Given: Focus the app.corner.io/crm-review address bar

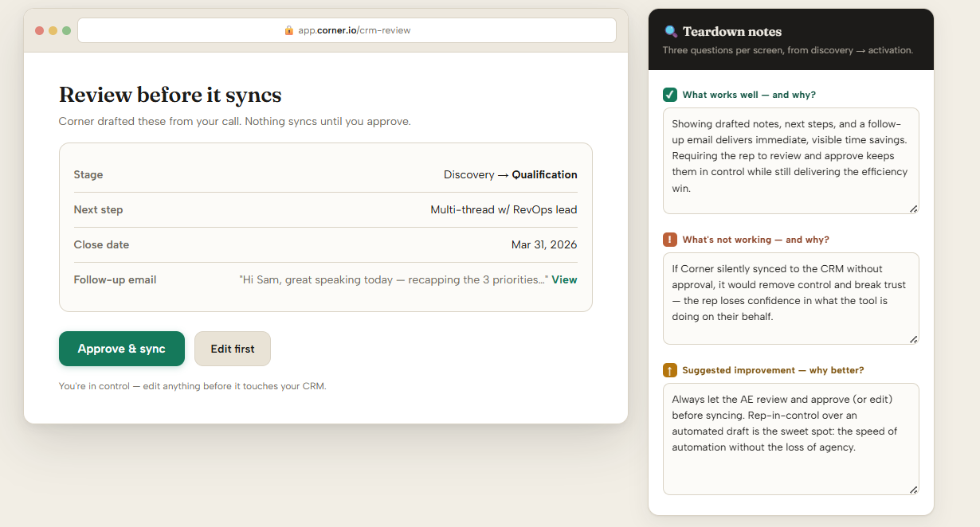Looking at the screenshot, I should click(x=347, y=30).
